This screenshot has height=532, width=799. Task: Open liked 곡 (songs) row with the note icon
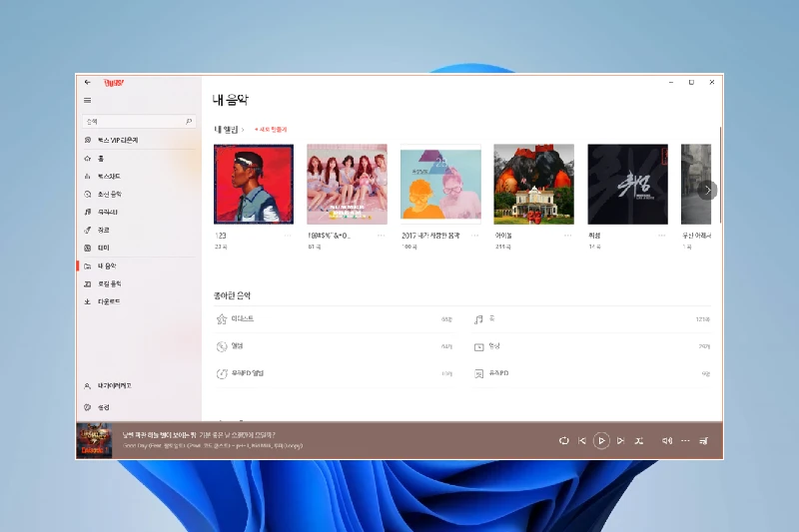pos(591,319)
